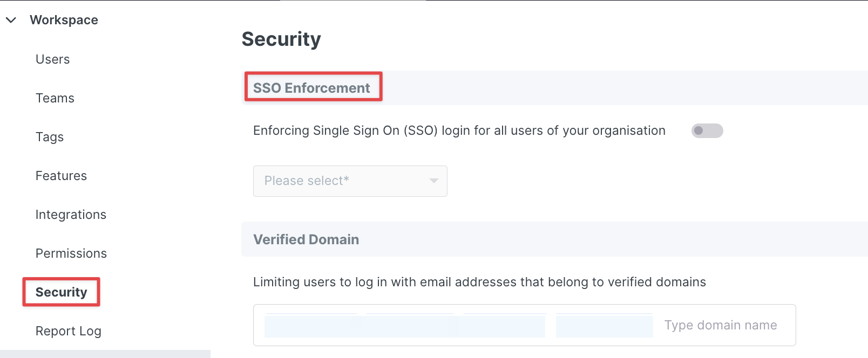Click the Security page title
This screenshot has height=358, width=868.
click(x=281, y=39)
